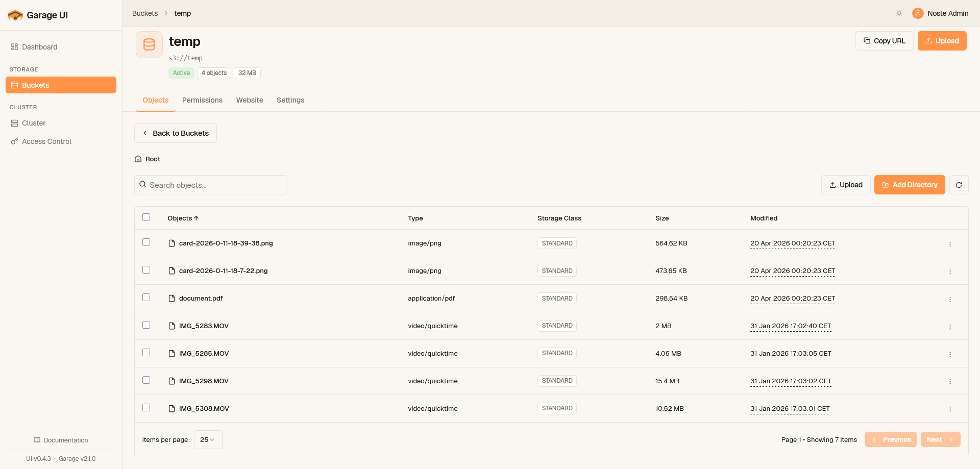Click the refresh objects icon button
Image resolution: width=980 pixels, height=469 pixels.
[959, 185]
